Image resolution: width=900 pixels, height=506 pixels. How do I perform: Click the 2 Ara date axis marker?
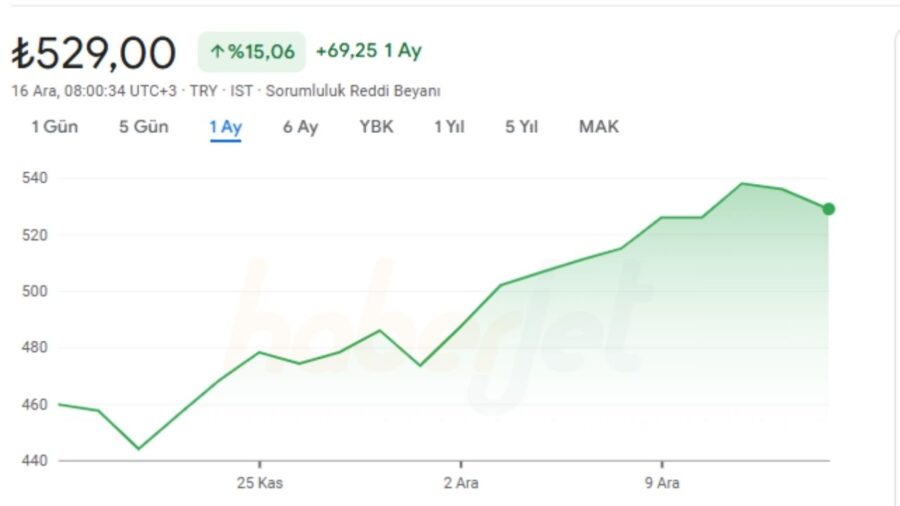coord(461,483)
